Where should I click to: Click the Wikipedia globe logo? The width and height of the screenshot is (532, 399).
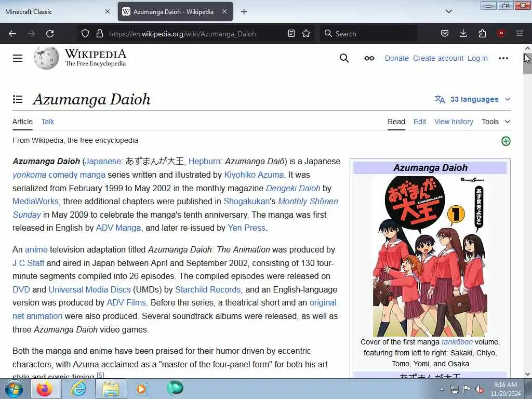[x=46, y=58]
